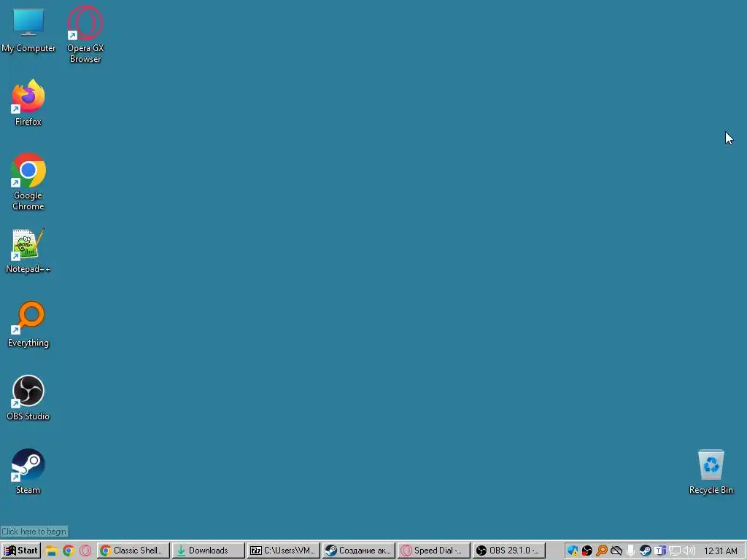
Task: Switch to Downloads taskbar window
Action: coord(208,551)
